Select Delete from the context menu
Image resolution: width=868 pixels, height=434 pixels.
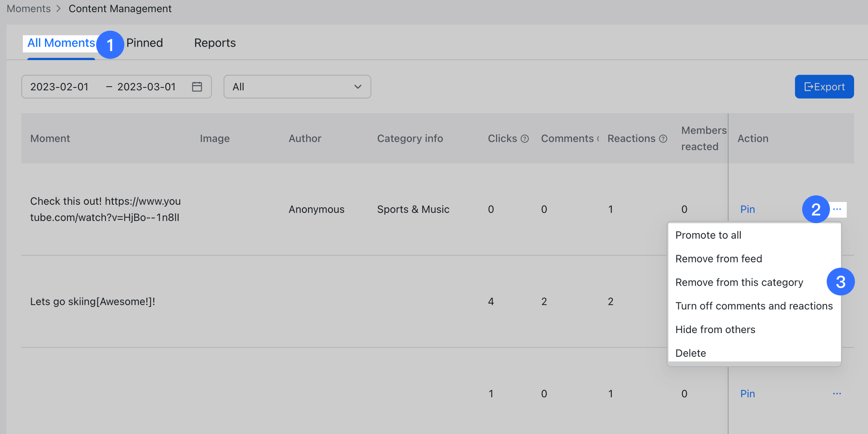click(690, 353)
